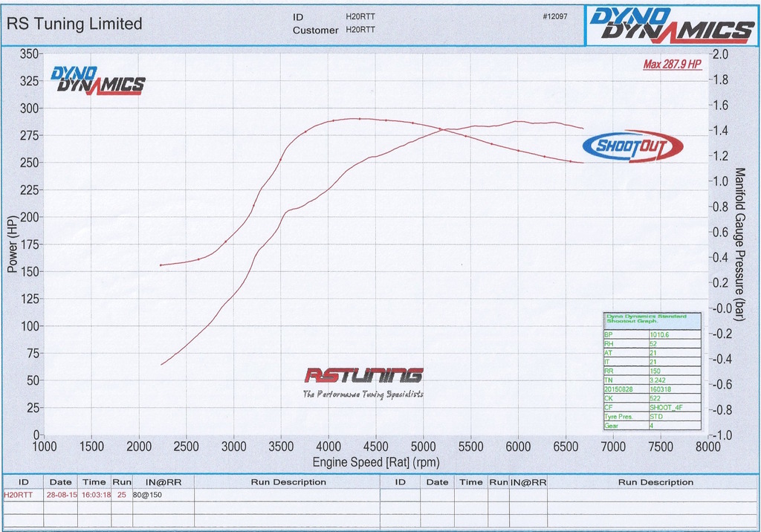Click the "IT" label in the info table

[606, 362]
